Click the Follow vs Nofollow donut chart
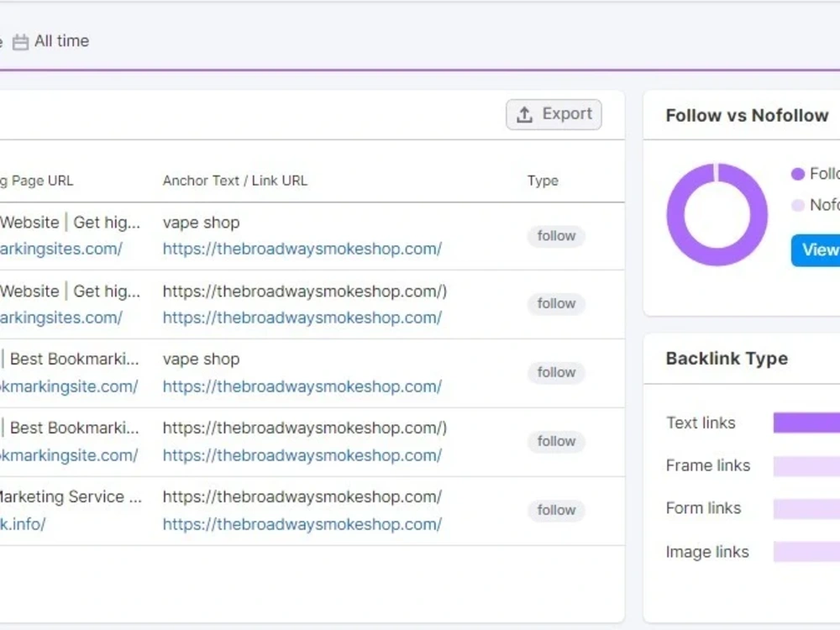This screenshot has height=630, width=840. point(717,214)
